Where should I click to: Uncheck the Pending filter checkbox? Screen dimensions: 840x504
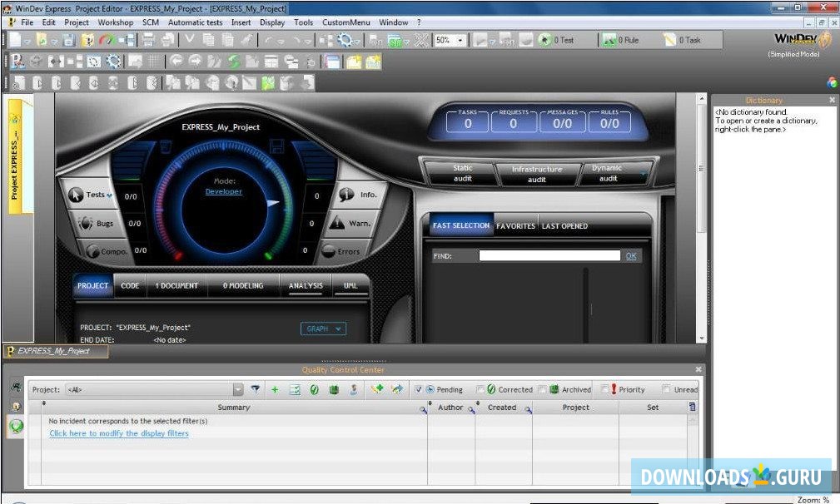[418, 389]
